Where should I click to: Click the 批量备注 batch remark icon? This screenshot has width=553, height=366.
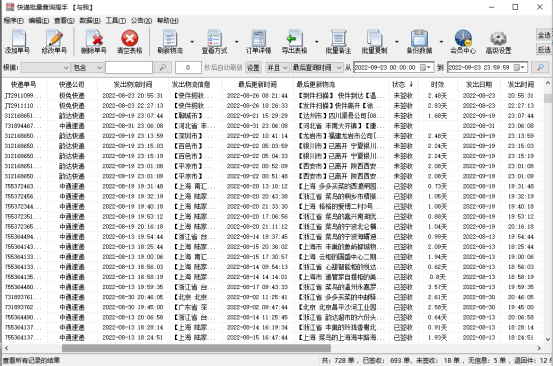tap(338, 42)
